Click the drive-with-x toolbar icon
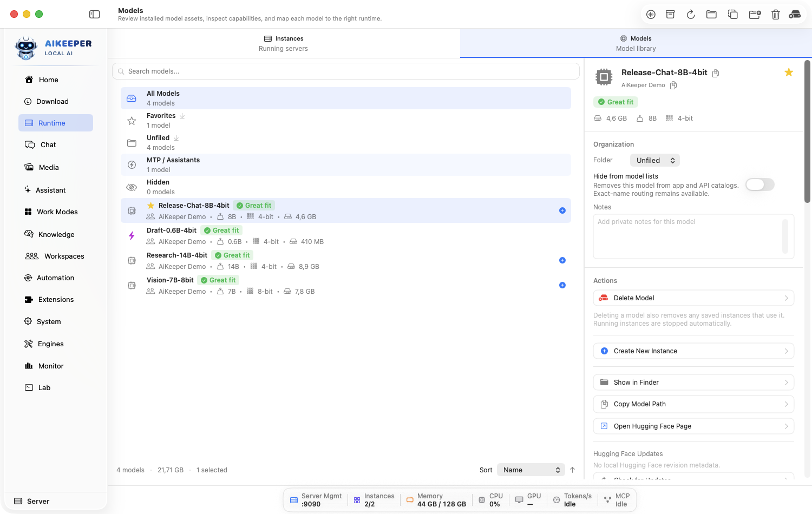 click(x=795, y=15)
